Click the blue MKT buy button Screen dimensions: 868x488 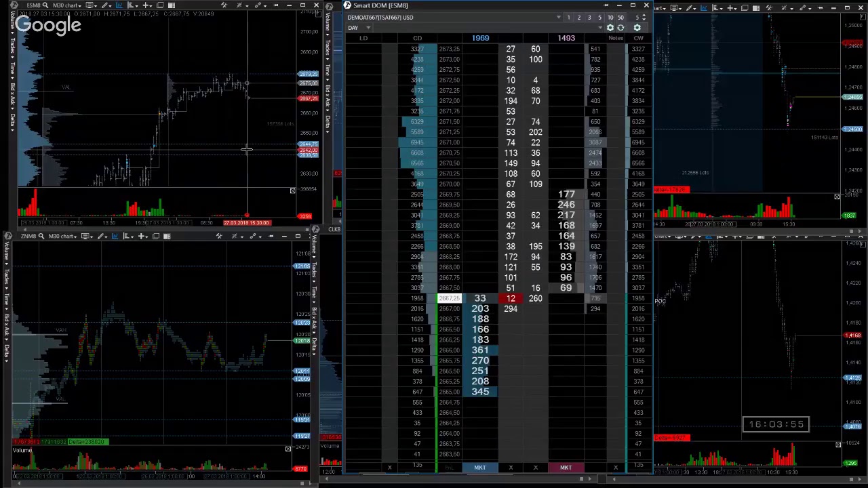point(480,468)
